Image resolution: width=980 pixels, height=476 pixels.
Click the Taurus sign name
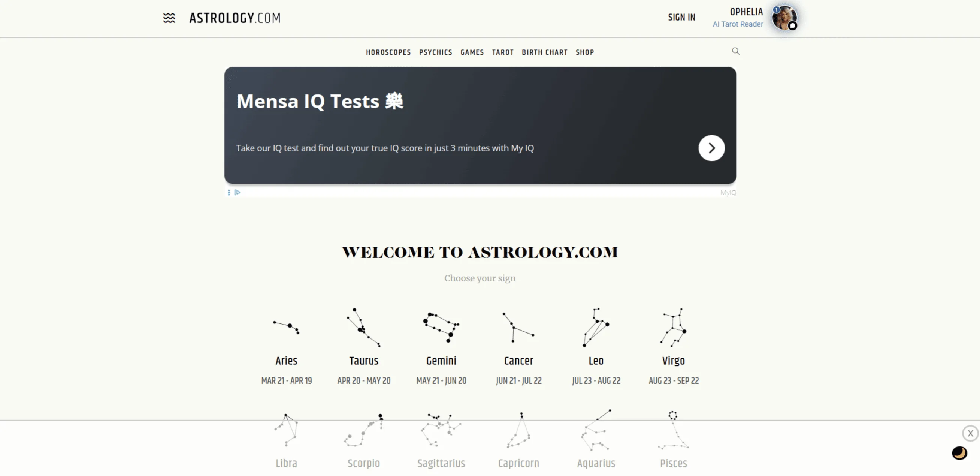tap(363, 360)
